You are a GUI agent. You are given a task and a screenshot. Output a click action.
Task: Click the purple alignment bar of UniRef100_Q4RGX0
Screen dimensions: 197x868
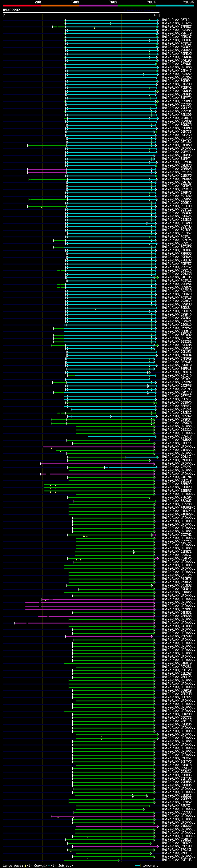(x=117, y=826)
